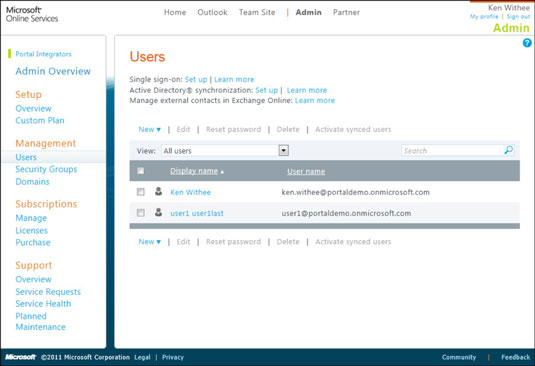
Task: Click the Microsoft logo in the footer
Action: click(20, 357)
